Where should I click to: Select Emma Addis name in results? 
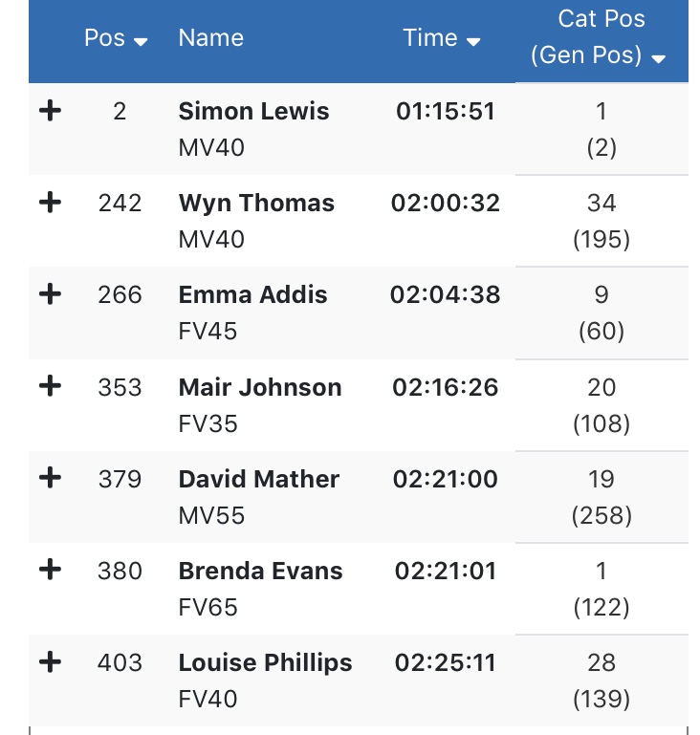coord(252,294)
